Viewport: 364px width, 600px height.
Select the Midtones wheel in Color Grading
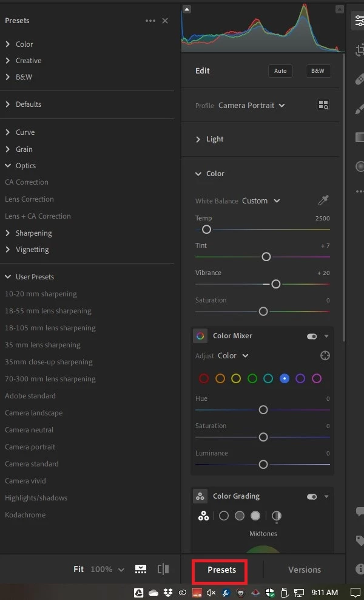240,516
